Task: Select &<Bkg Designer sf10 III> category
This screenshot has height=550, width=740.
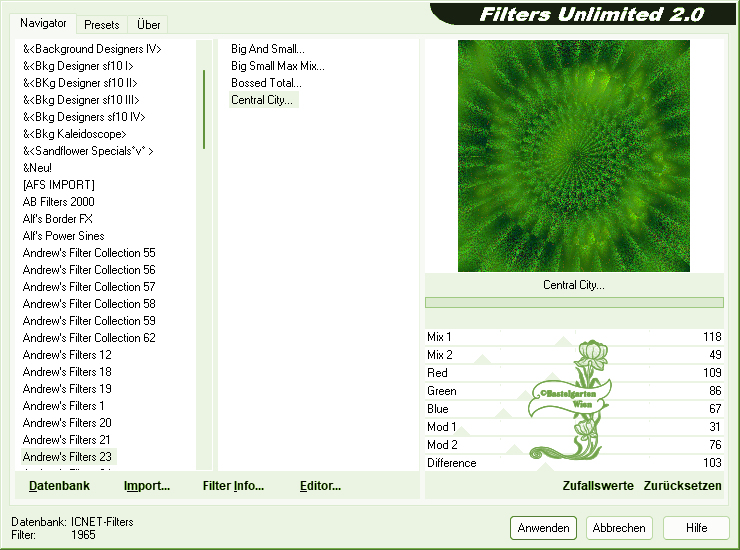Action: coord(81,100)
